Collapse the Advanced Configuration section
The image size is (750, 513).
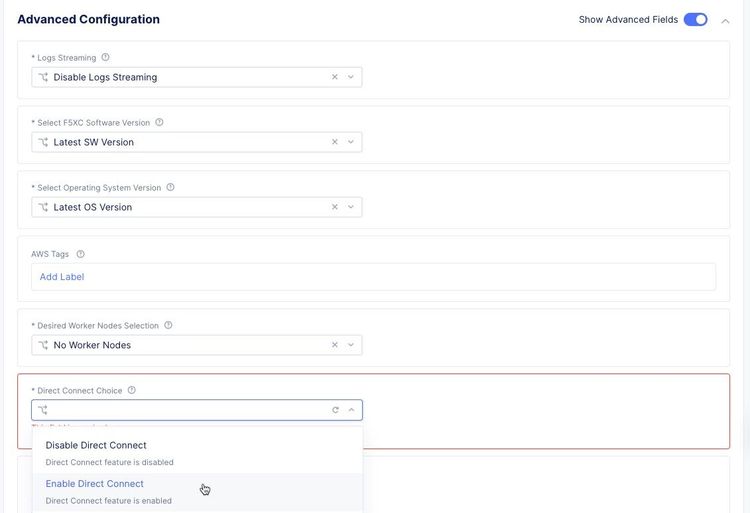[x=726, y=20]
